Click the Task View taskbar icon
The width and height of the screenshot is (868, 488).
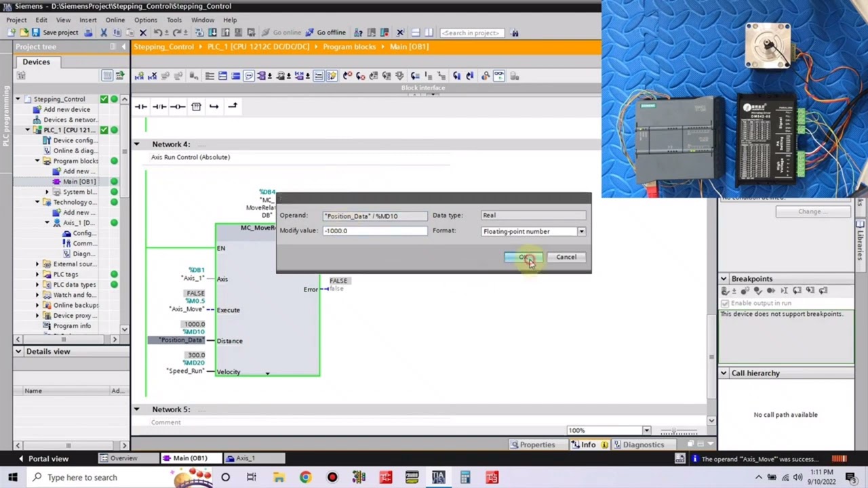(252, 477)
